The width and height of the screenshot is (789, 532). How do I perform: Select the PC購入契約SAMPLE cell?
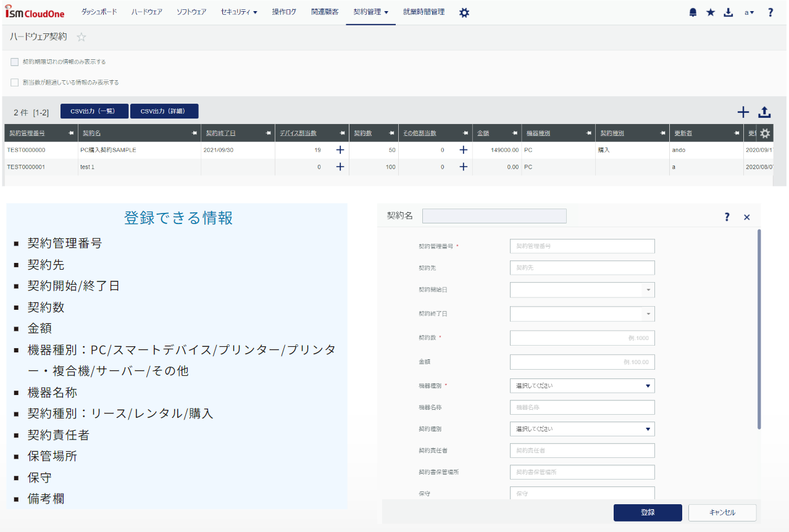pyautogui.click(x=140, y=150)
